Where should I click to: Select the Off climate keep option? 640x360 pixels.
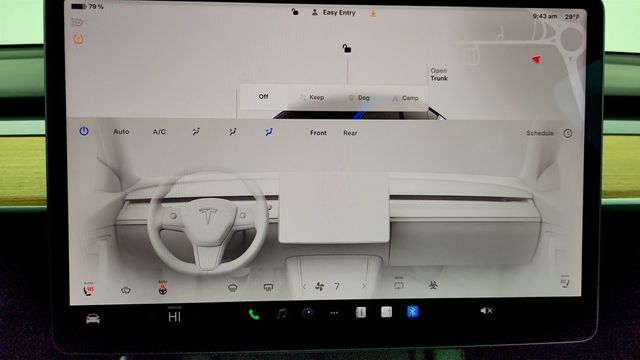[263, 97]
